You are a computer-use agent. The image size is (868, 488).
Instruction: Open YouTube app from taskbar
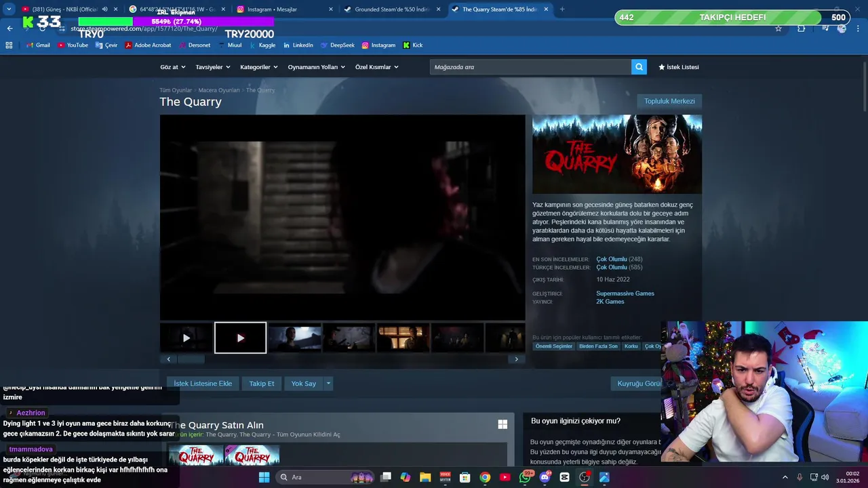(505, 477)
